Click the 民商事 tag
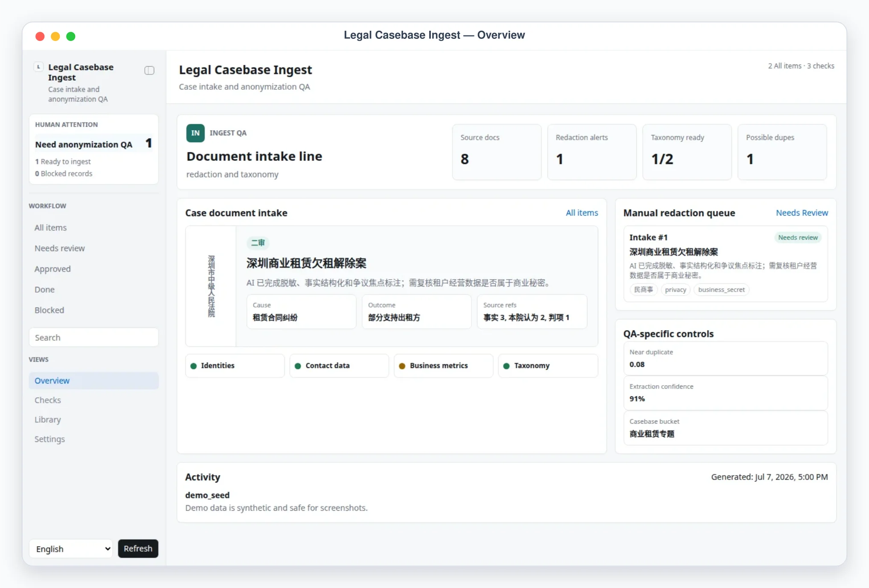 pos(644,290)
